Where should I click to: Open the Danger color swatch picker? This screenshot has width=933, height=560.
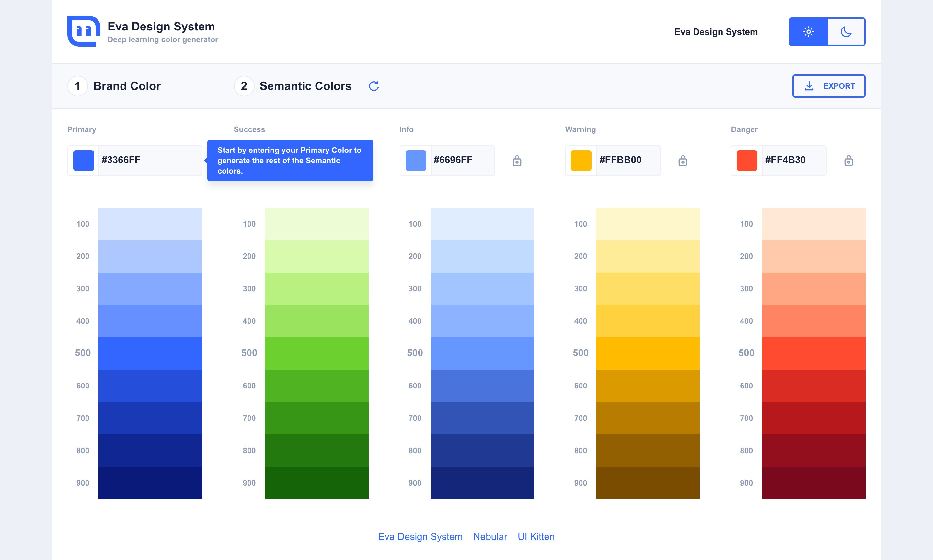pyautogui.click(x=746, y=160)
